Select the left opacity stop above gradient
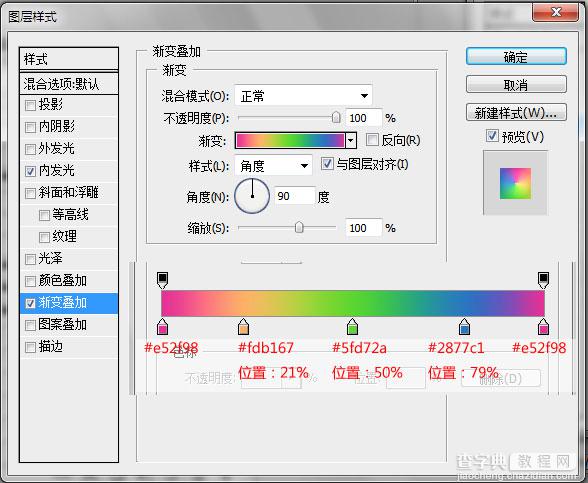Image resolution: width=588 pixels, height=483 pixels. click(x=162, y=280)
